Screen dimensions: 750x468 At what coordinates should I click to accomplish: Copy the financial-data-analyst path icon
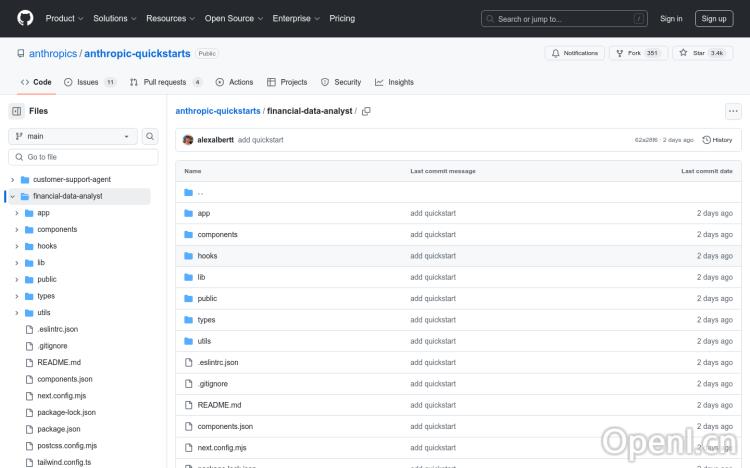pyautogui.click(x=366, y=111)
